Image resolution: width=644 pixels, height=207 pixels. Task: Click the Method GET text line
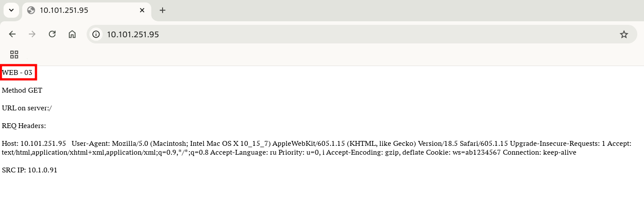coord(22,90)
